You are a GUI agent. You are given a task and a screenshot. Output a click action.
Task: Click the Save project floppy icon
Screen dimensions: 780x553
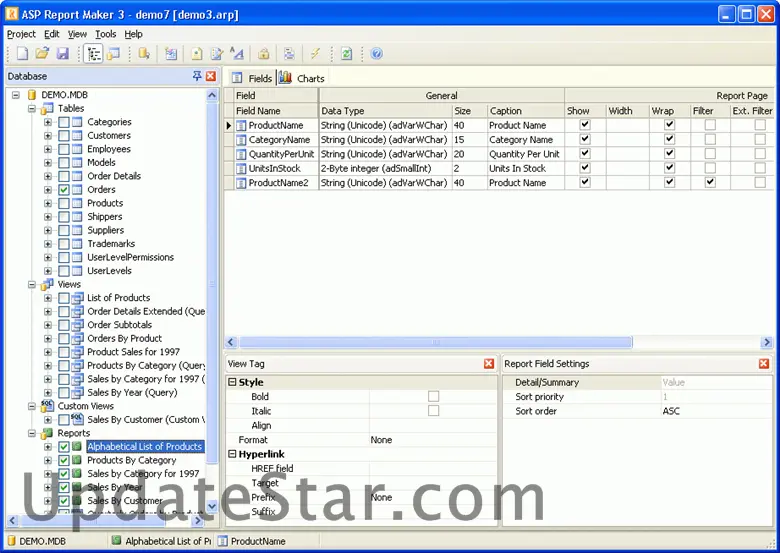63,53
